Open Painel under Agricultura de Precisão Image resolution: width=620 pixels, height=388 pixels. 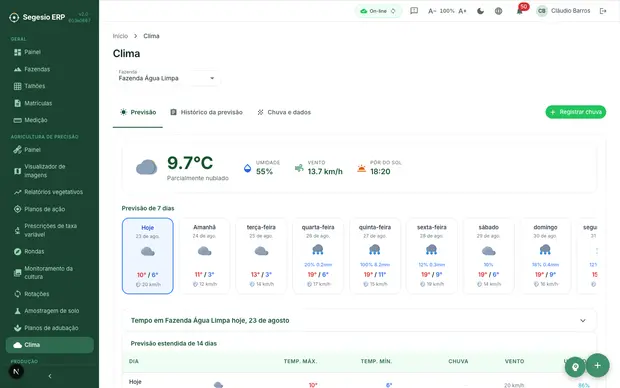(x=49, y=150)
